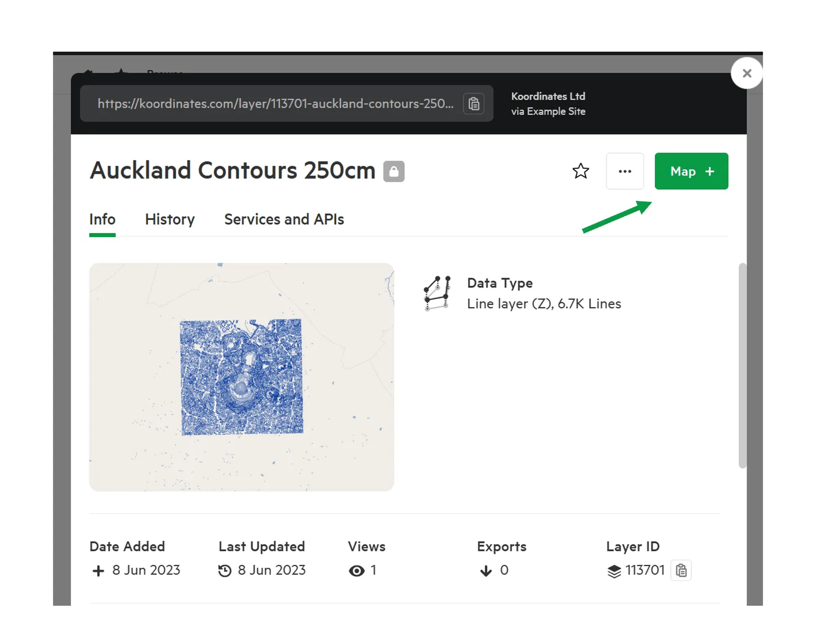Viewport: 814px width, 644px height.
Task: Copy the Layer ID 113701 to the clipboard
Action: coord(681,570)
